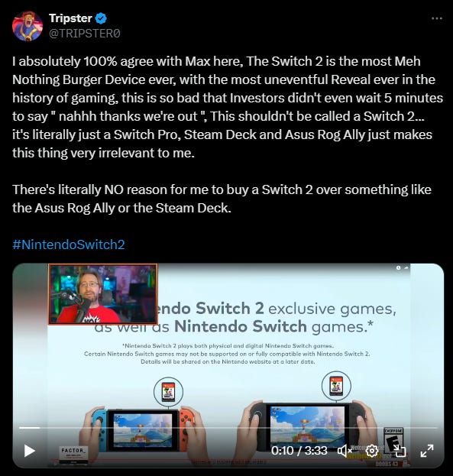Open Tripster's profile avatar
The height and width of the screenshot is (476, 453).
pos(28,26)
